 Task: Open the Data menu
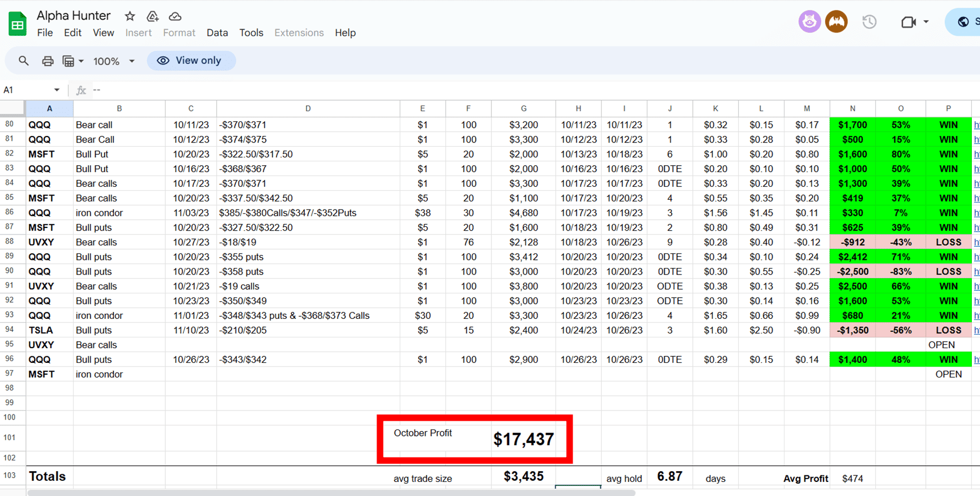(x=217, y=32)
